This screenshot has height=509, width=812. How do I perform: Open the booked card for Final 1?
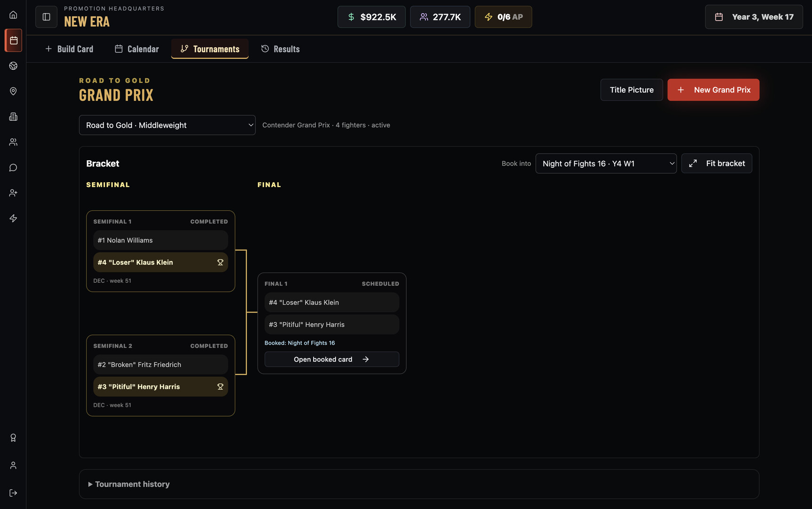[x=332, y=360]
